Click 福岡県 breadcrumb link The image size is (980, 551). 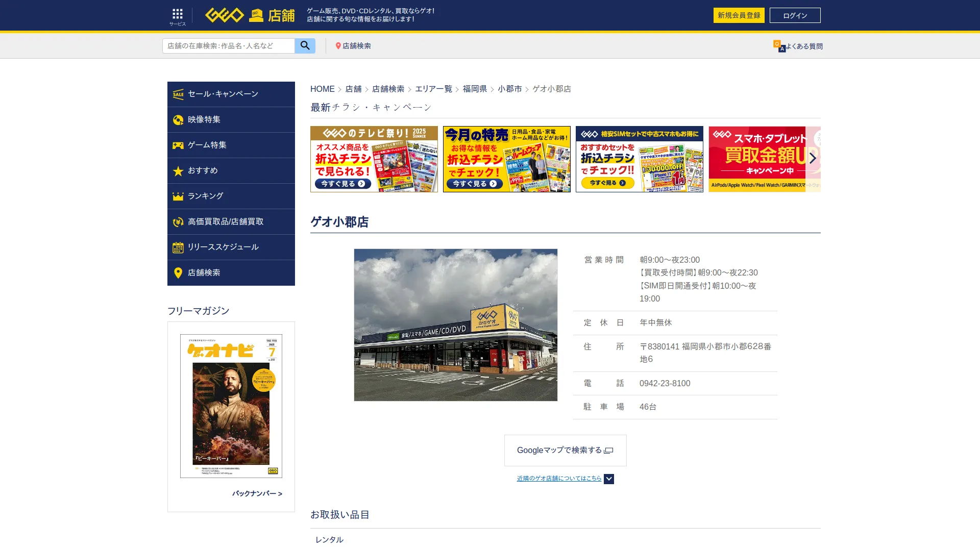point(475,89)
